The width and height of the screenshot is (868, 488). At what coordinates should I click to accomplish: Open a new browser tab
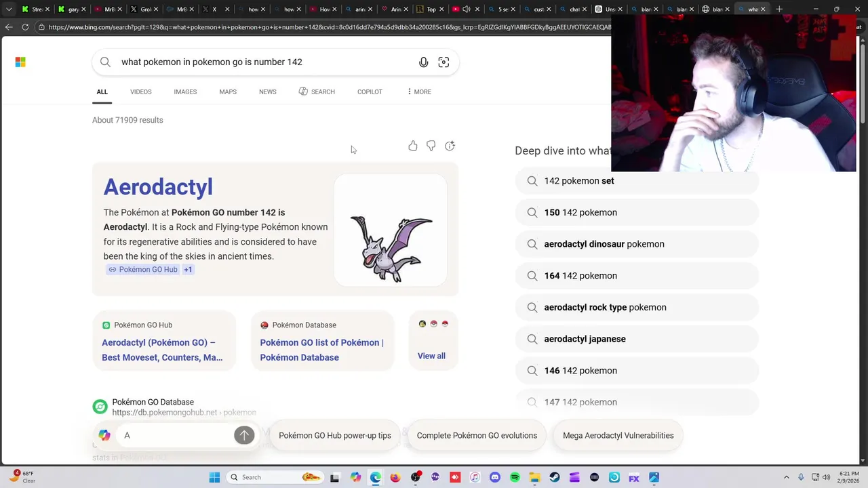point(779,9)
